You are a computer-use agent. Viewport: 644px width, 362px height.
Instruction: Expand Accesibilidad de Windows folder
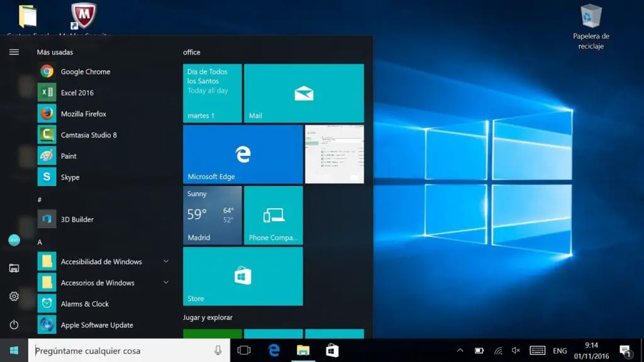point(166,261)
